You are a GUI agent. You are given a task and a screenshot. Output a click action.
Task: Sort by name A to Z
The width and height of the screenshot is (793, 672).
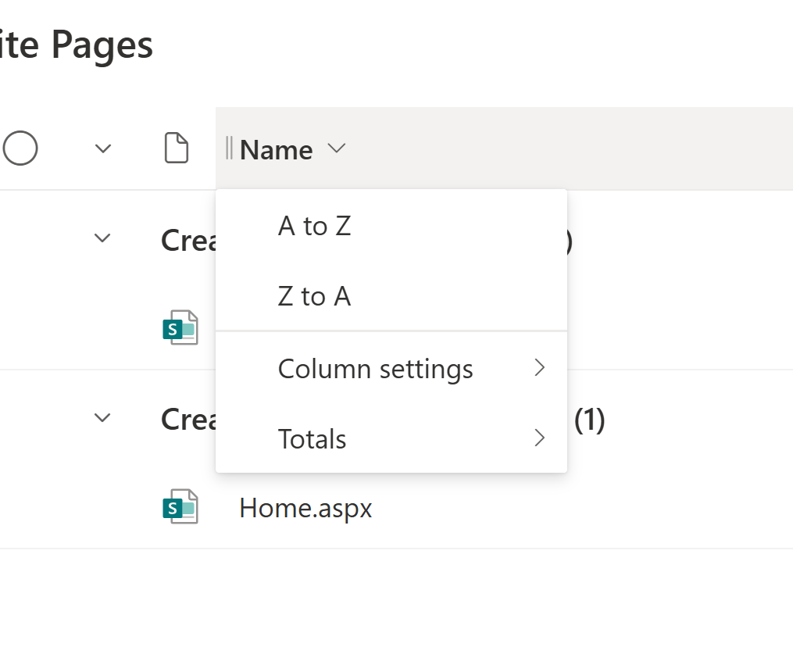coord(314,226)
